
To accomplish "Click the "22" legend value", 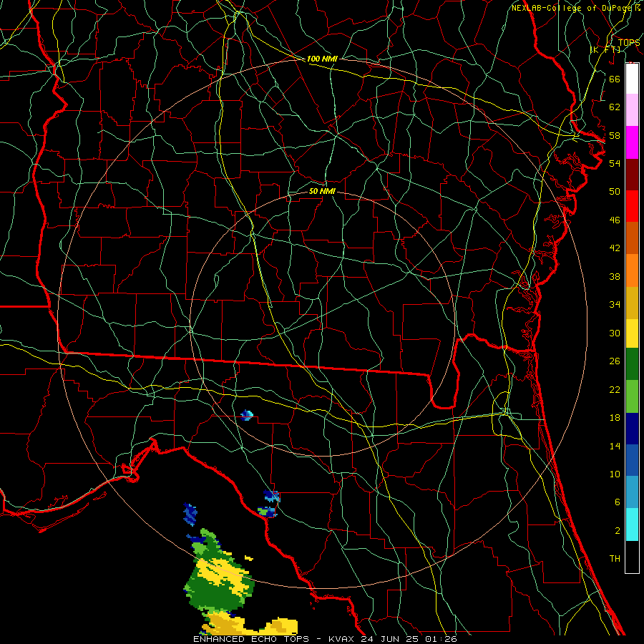I will pos(615,389).
